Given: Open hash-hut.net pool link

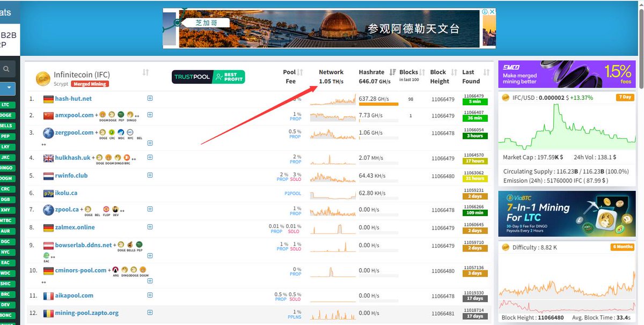Looking at the screenshot, I should coord(73,99).
